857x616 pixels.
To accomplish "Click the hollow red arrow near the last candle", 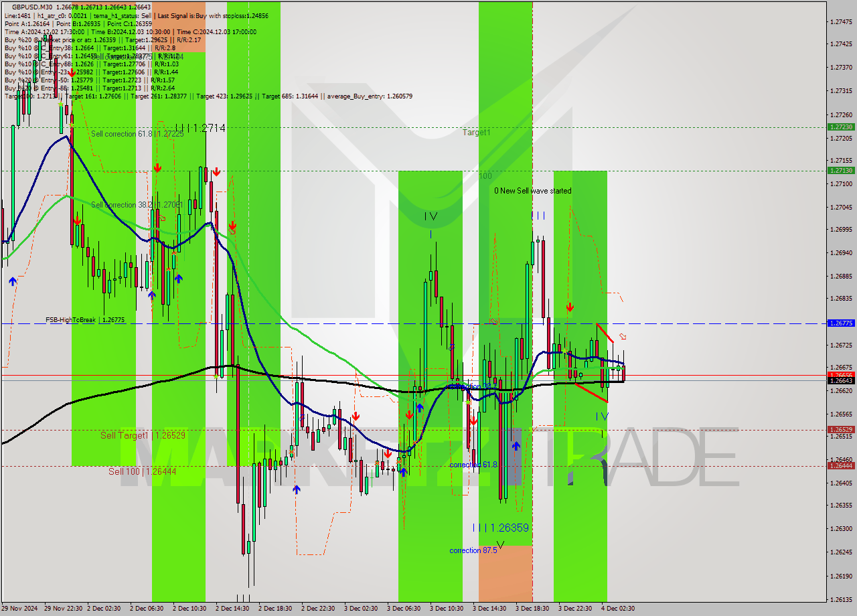I will (x=623, y=336).
